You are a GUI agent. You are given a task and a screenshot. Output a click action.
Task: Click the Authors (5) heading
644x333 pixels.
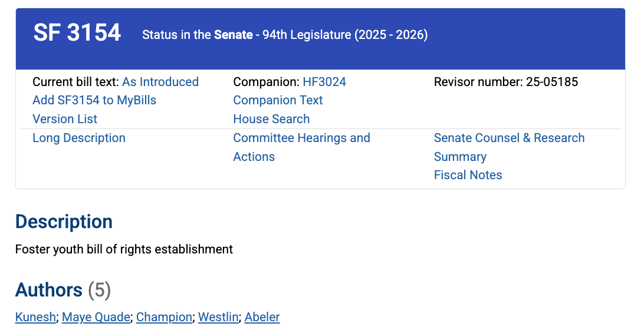pos(63,290)
